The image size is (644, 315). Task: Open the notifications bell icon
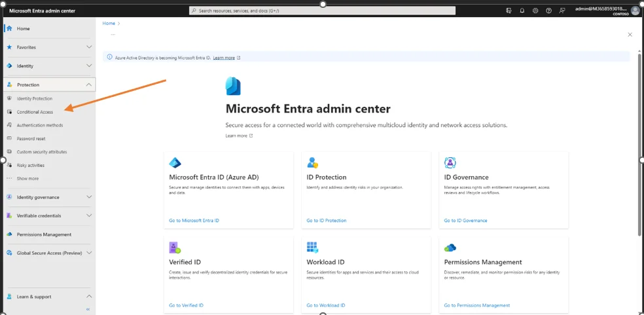coord(522,11)
